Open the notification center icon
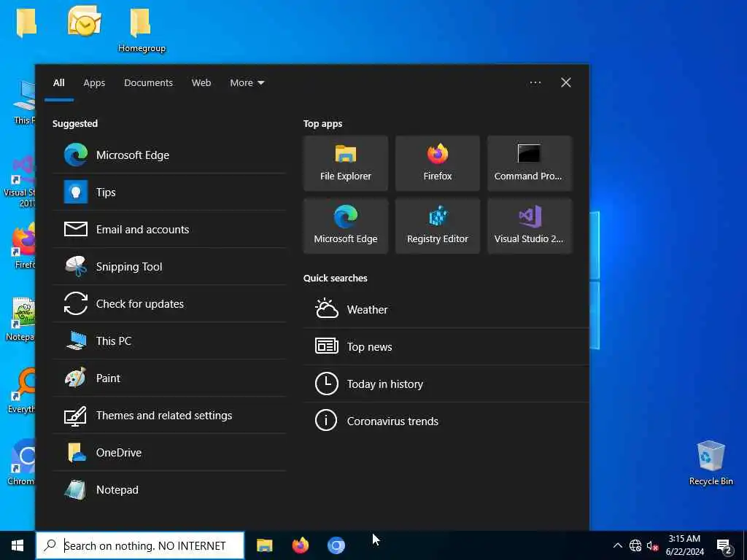This screenshot has height=560, width=747. click(724, 546)
